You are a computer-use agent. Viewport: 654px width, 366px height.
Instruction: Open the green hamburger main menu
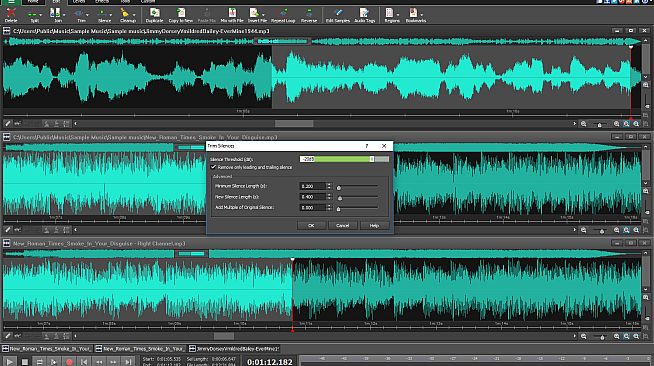click(11, 2)
